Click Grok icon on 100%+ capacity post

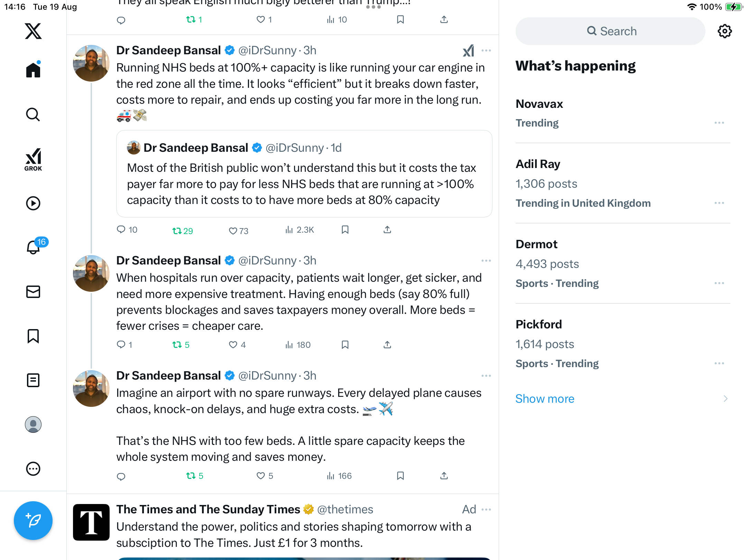coord(469,51)
